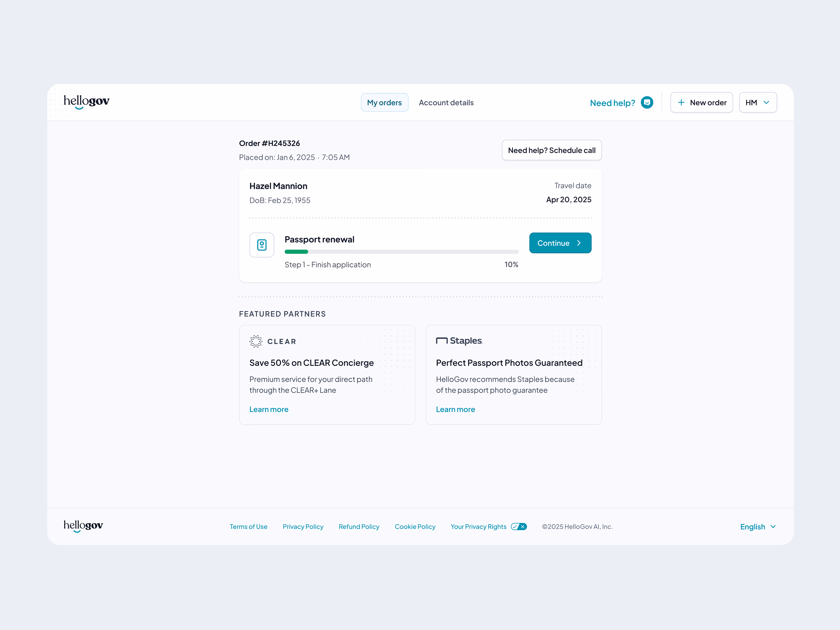The width and height of the screenshot is (840, 630).
Task: Click Need help? Schedule call button
Action: tap(552, 150)
